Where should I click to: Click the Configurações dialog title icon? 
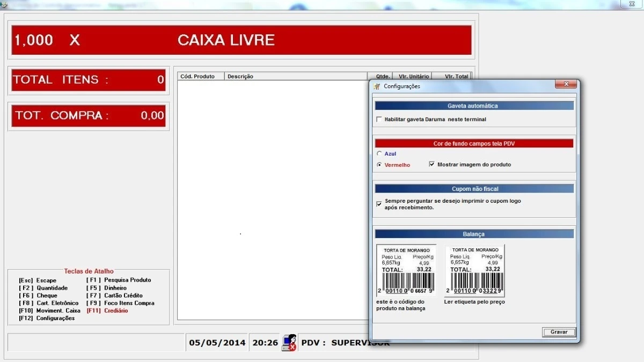click(x=377, y=86)
